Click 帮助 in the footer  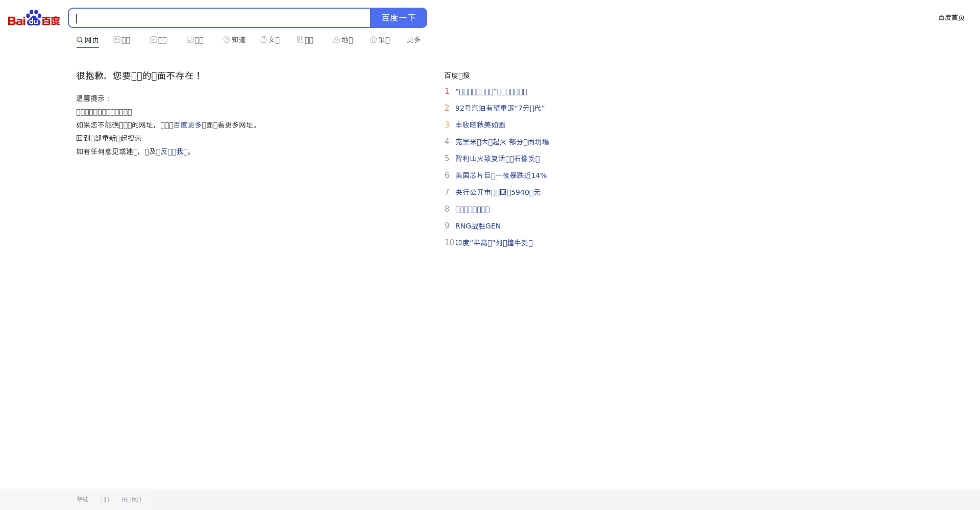pos(83,499)
